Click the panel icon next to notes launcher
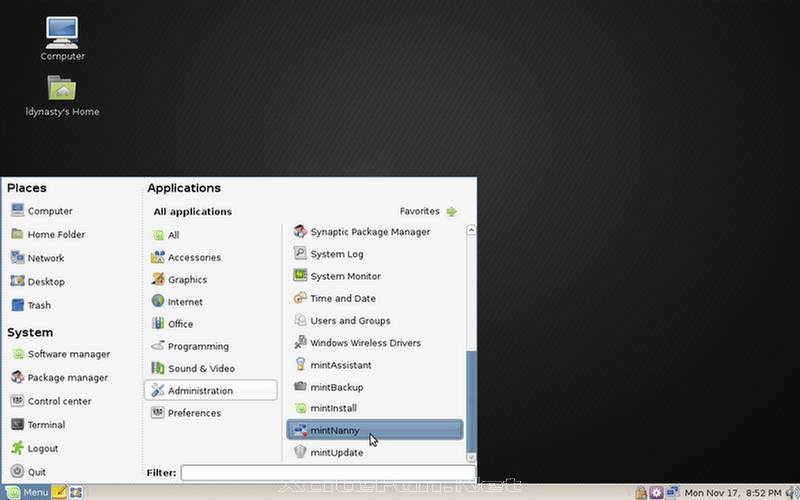The height and width of the screenshot is (500, 800). [x=76, y=492]
